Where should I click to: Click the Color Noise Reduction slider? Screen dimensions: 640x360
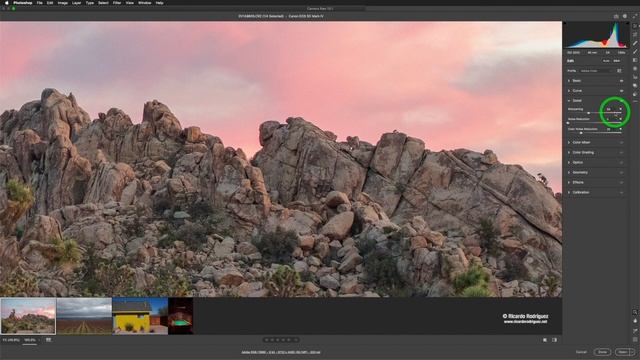[595, 133]
